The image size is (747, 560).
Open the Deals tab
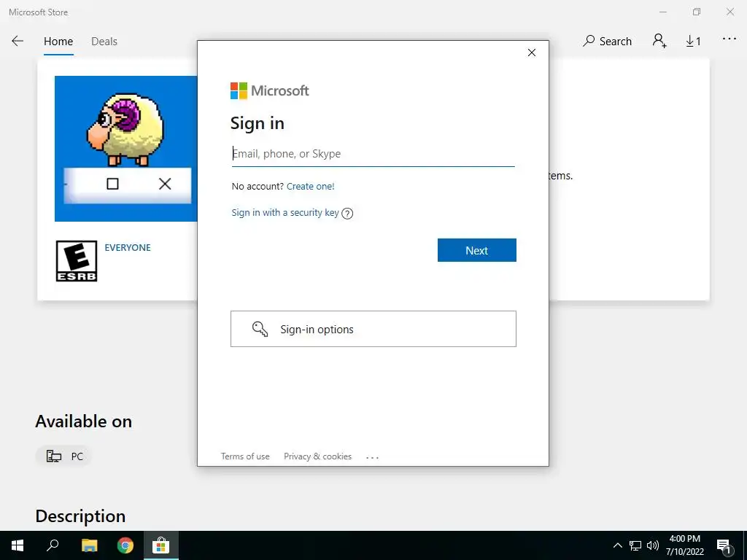tap(104, 42)
